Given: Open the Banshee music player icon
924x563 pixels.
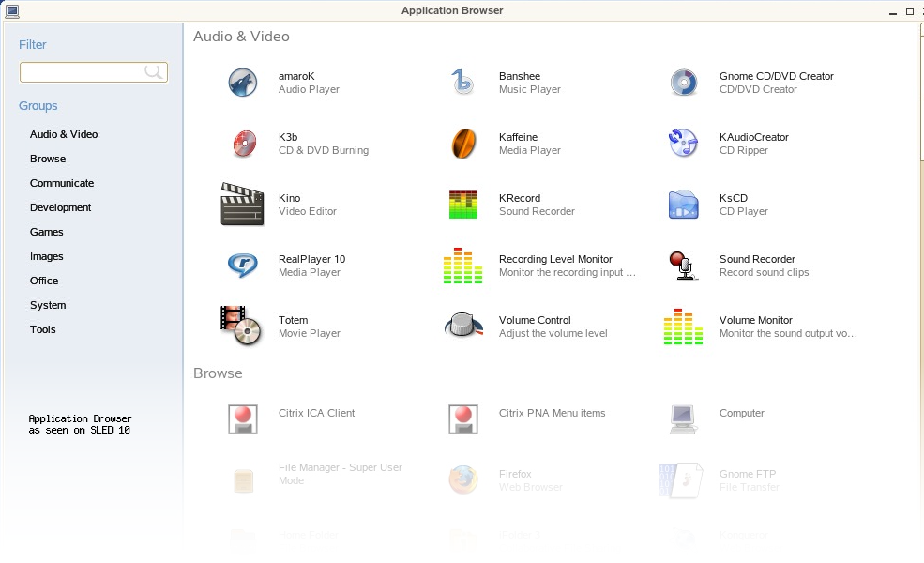Looking at the screenshot, I should click(x=463, y=83).
